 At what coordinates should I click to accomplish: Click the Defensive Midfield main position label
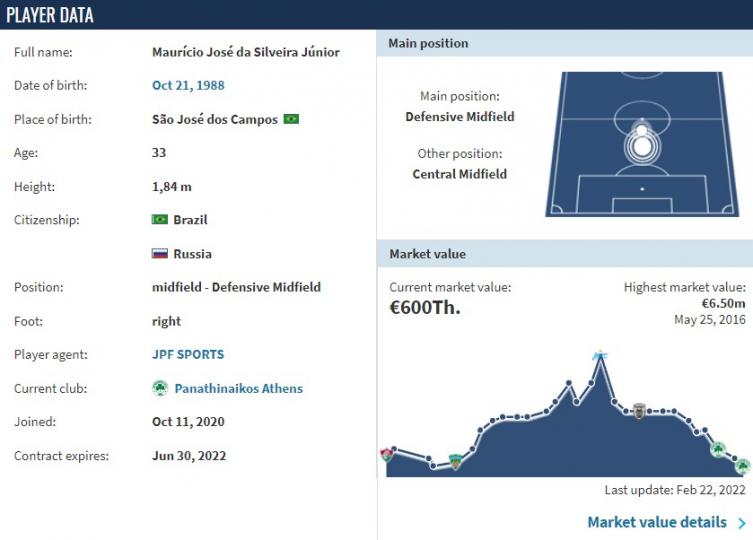(x=460, y=117)
